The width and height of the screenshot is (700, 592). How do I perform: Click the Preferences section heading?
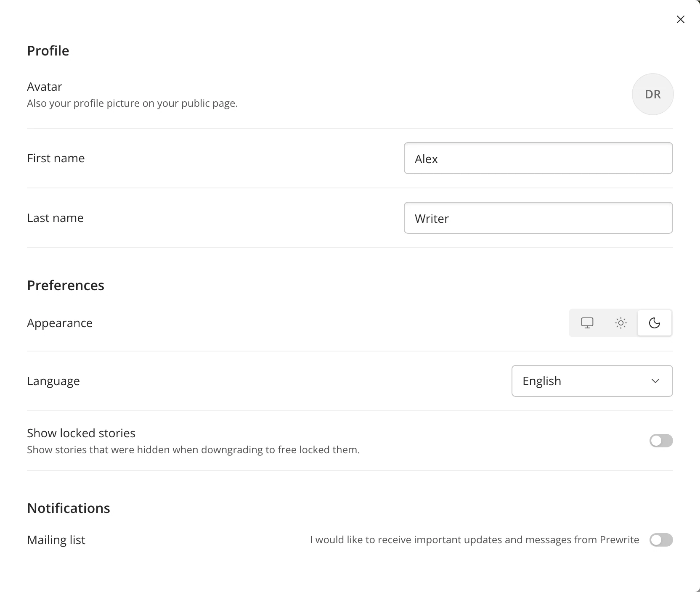click(x=66, y=285)
